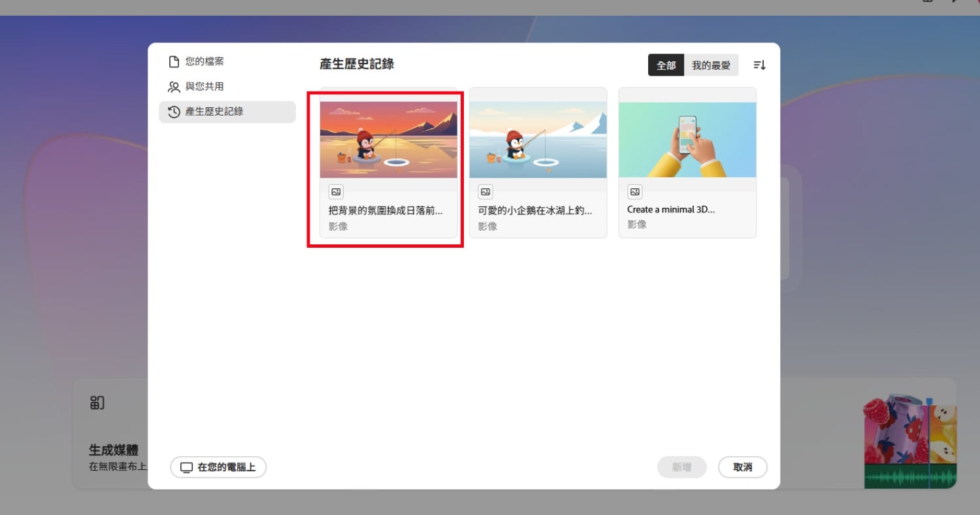The height and width of the screenshot is (515, 980).
Task: Click the image type icon on the ice lake penguin card
Action: 485,192
